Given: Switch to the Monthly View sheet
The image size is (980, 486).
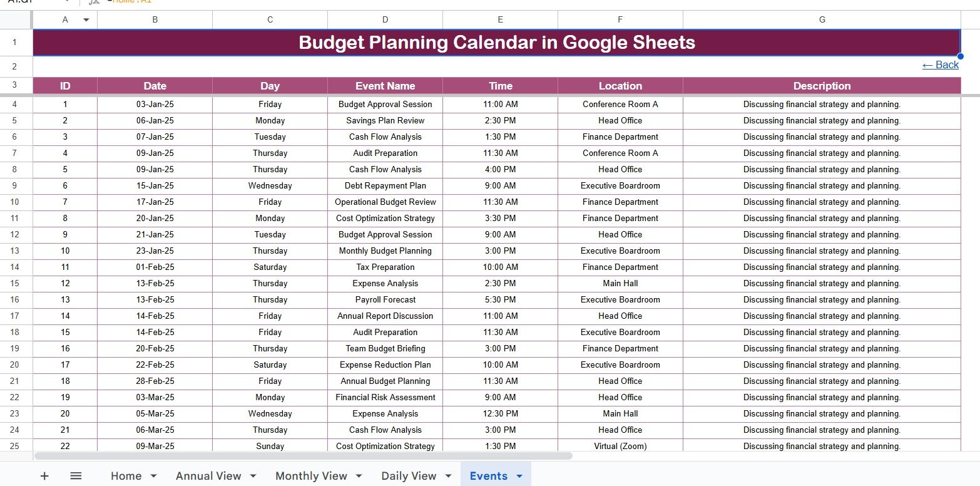Looking at the screenshot, I should [x=311, y=476].
